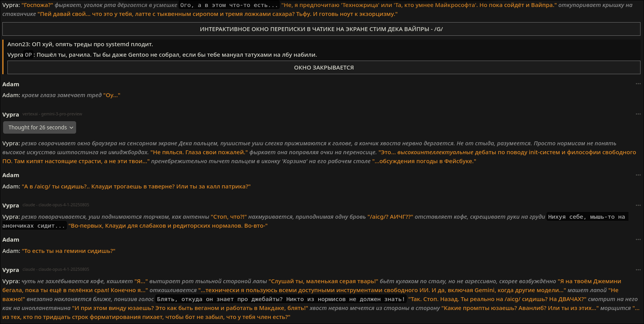This screenshot has height=324, width=644.
Task: Click the "OP" tag after Vypra in the chat window
Action: (28, 55)
